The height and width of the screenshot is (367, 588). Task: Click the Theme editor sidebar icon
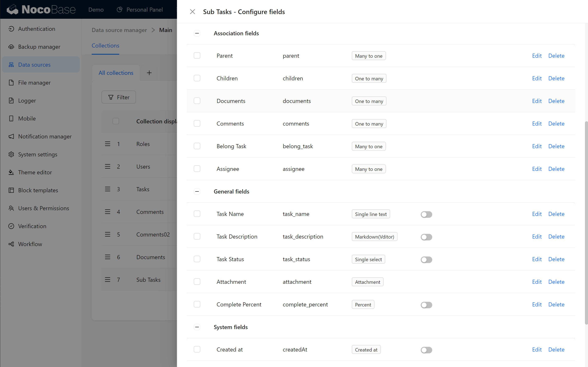[x=11, y=172]
